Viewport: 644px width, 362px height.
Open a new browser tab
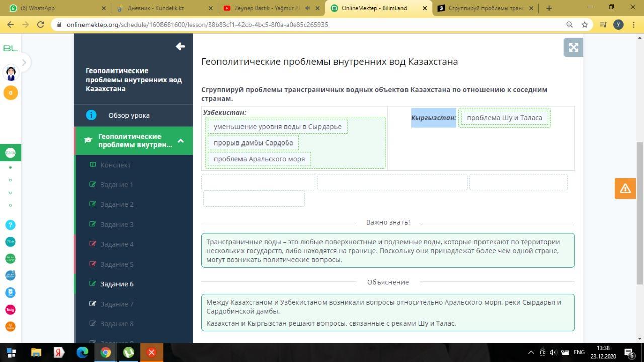[549, 8]
